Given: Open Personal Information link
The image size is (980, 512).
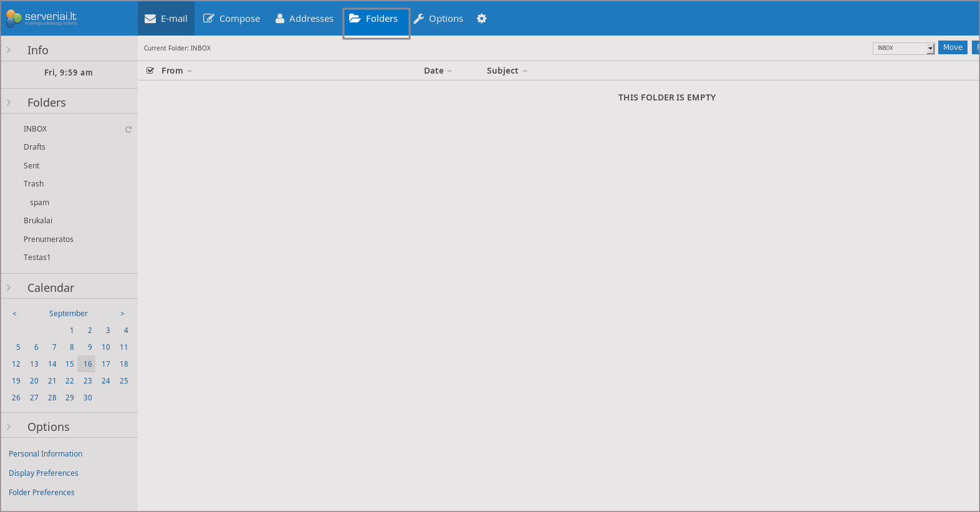Looking at the screenshot, I should (x=46, y=454).
